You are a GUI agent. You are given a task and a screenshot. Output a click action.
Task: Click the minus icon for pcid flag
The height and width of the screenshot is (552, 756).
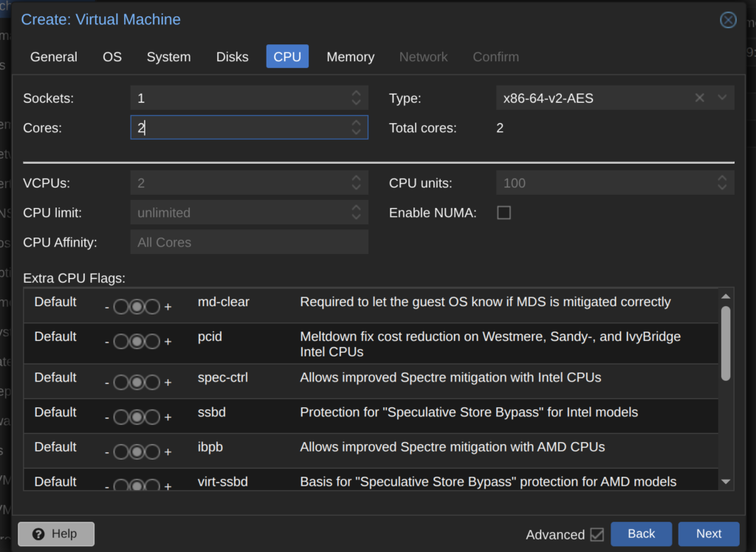click(108, 342)
